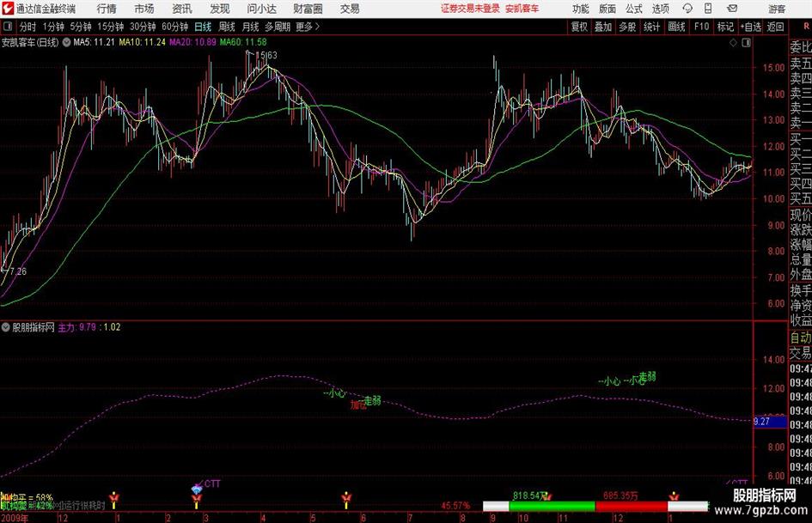This screenshot has height=523, width=812.
Task: Click the 游客 guest account label
Action: tap(777, 9)
